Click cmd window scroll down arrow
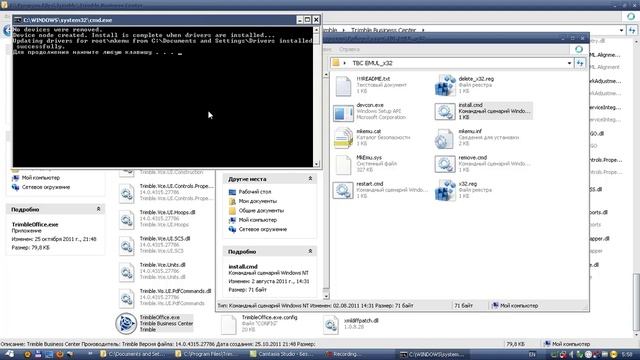640x360 pixels. pos(316,164)
